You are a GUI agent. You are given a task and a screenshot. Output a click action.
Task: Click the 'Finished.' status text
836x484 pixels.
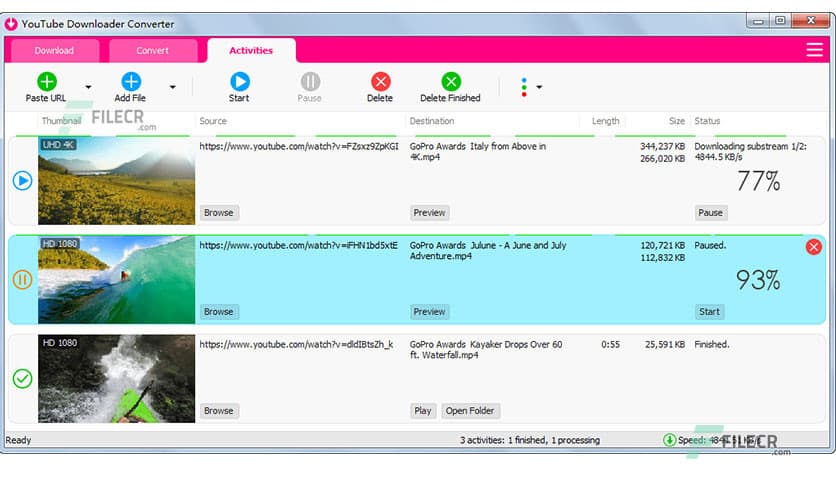coord(712,344)
